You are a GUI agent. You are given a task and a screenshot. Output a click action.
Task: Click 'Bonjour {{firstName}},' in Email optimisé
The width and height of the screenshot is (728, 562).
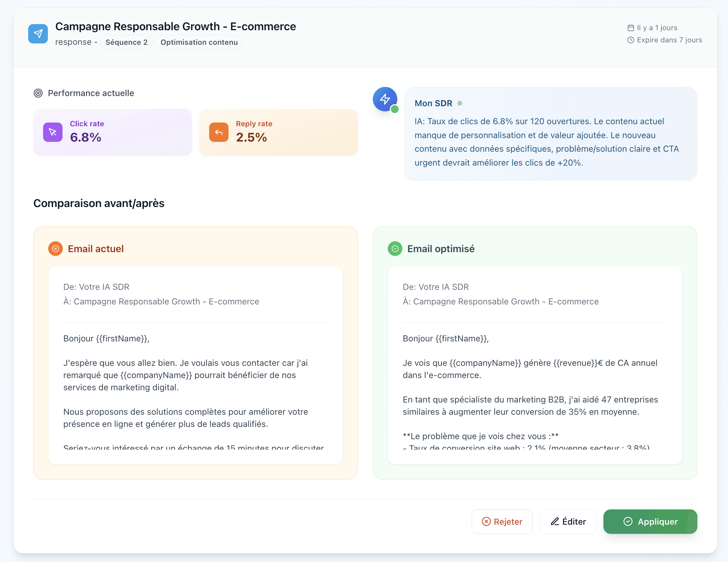[445, 339]
